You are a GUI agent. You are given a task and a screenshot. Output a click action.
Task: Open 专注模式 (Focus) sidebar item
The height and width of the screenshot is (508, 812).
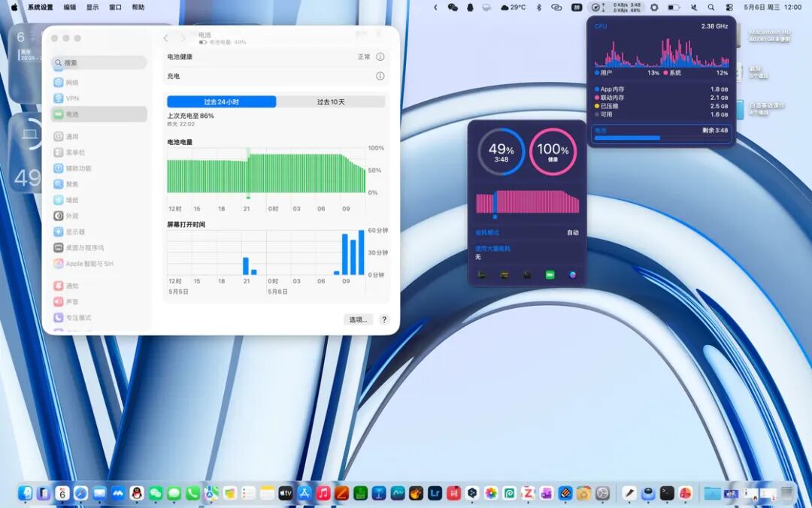coord(98,318)
